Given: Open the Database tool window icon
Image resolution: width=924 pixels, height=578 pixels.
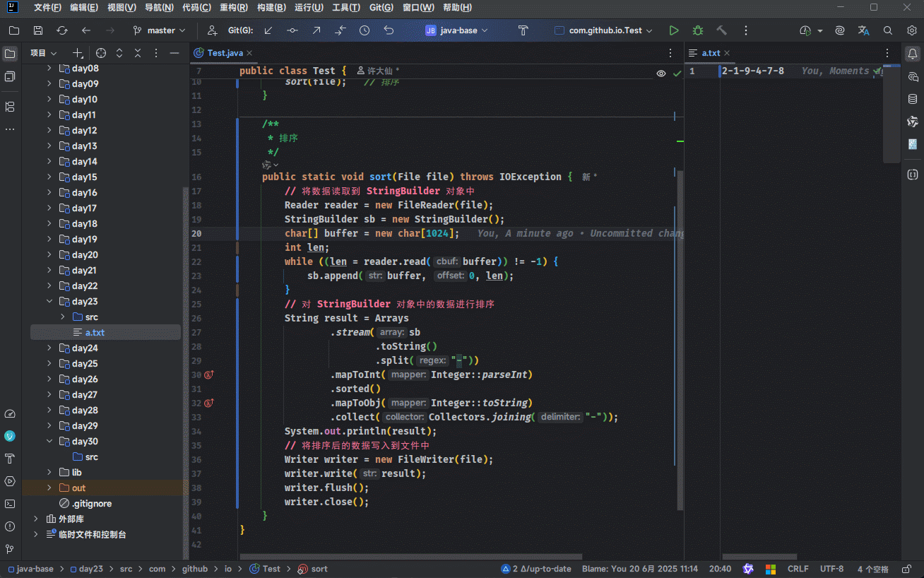Looking at the screenshot, I should pos(913,99).
